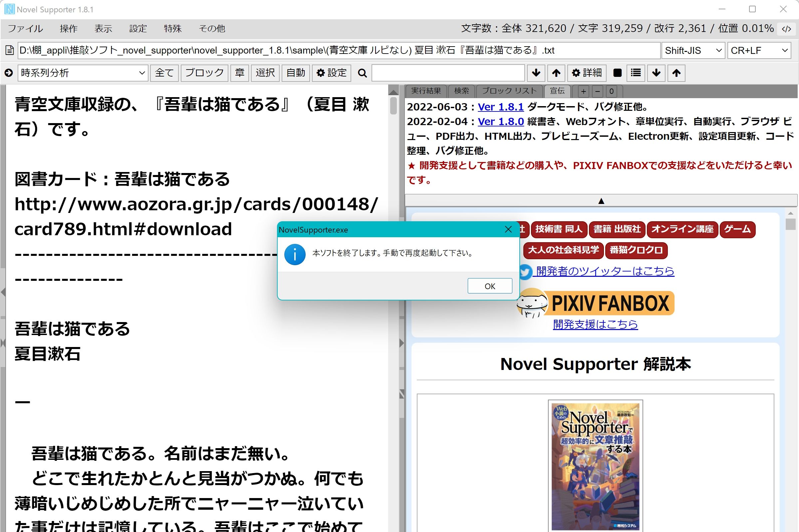Click the down arrow after list icon
Viewport: 799px width, 532px height.
coord(656,73)
